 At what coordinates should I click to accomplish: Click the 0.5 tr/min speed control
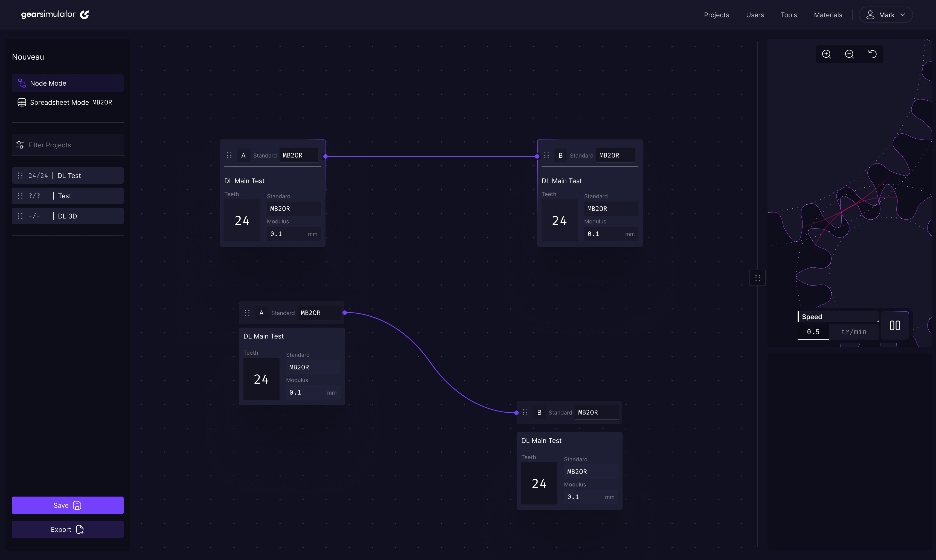pos(813,332)
